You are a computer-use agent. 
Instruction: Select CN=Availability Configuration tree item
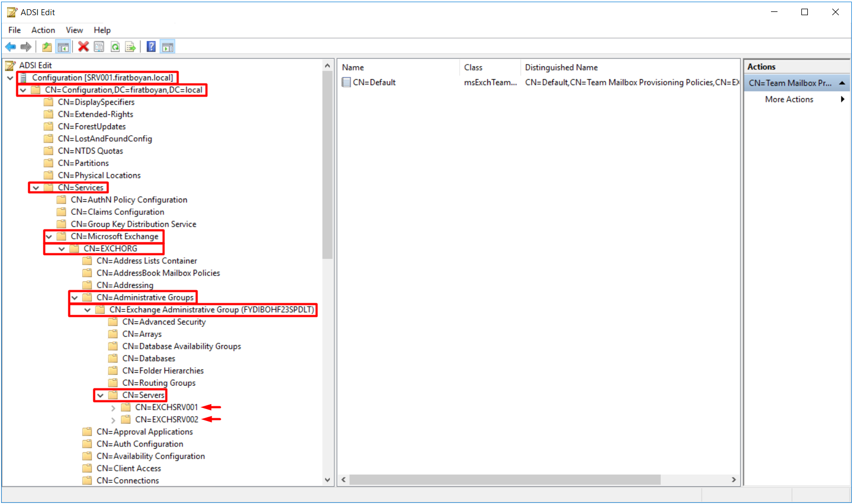coord(151,456)
